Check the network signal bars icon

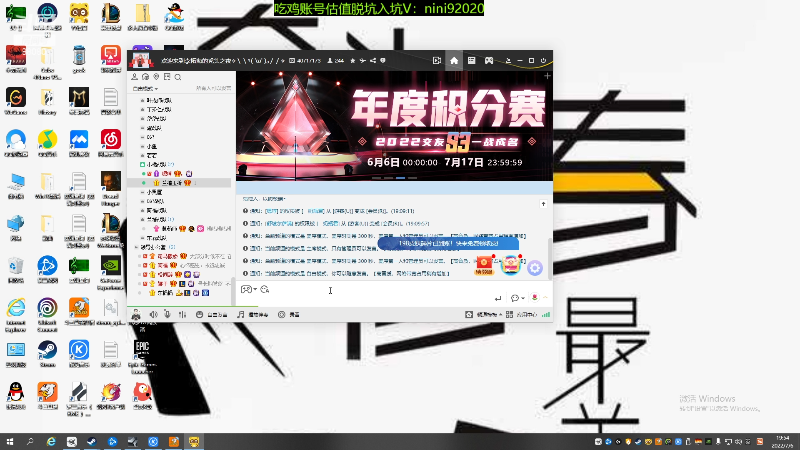pyautogui.click(x=546, y=314)
